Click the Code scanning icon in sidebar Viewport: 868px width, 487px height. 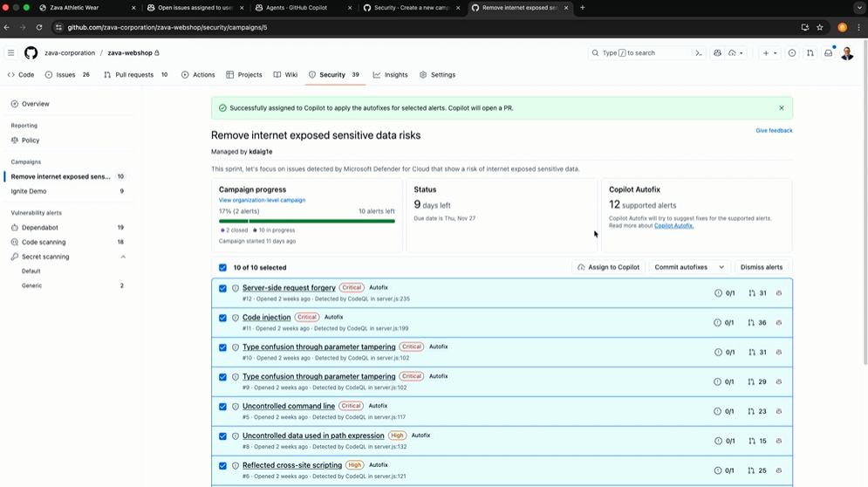[x=15, y=242]
